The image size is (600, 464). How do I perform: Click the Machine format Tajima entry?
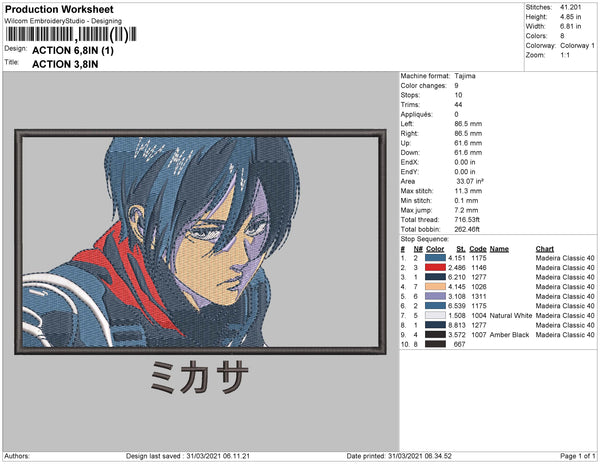[x=438, y=76]
